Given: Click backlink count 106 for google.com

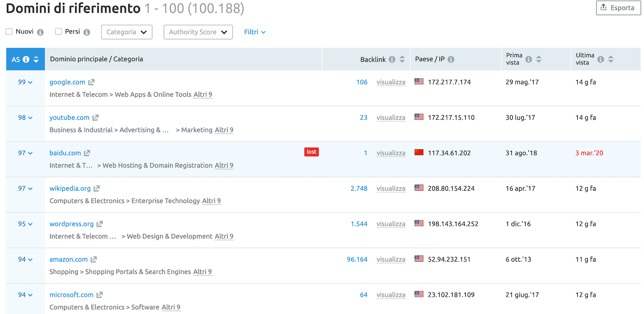Looking at the screenshot, I should (362, 82).
